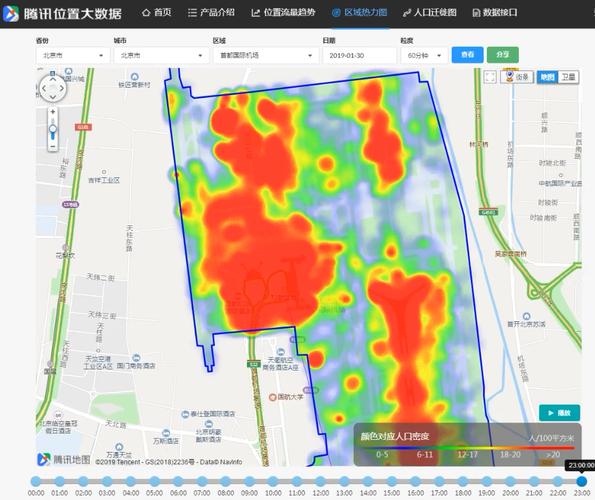Click the 国航大学 marker icon

point(272,398)
